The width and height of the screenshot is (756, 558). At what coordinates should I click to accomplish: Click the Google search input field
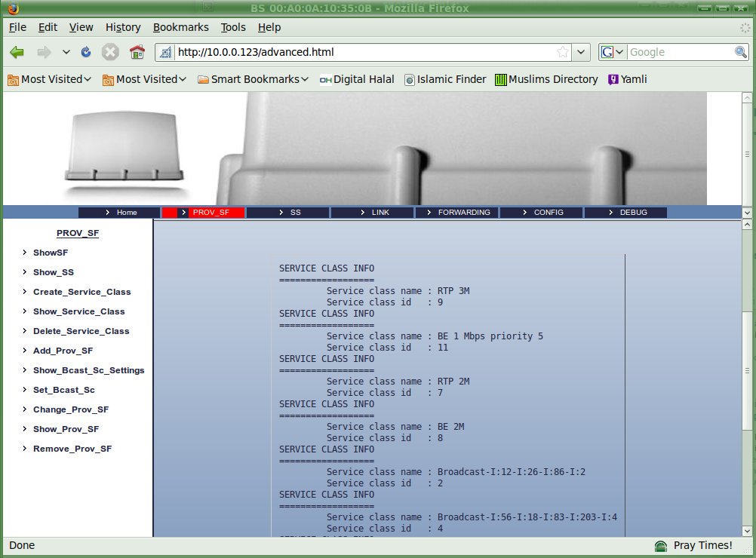pos(681,52)
